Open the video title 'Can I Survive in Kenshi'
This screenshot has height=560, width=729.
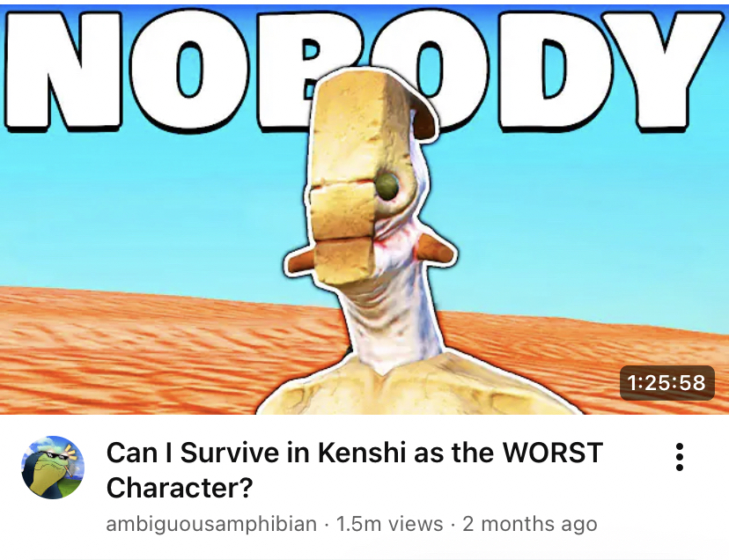click(355, 470)
